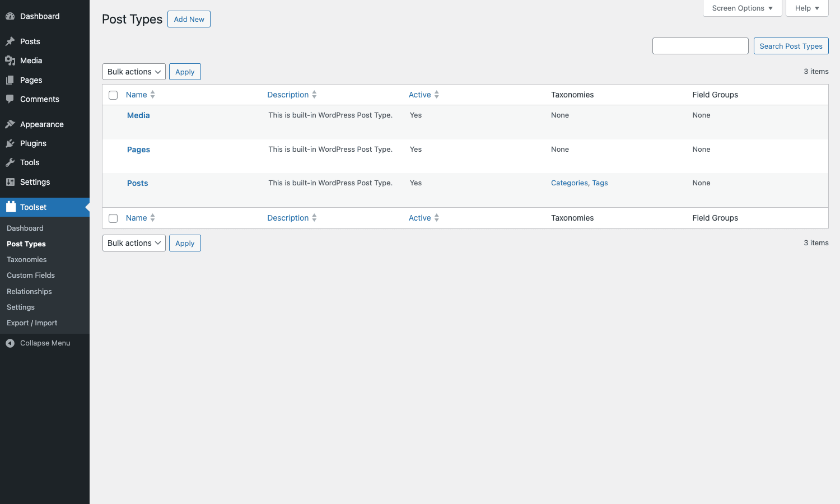This screenshot has width=840, height=504.
Task: Focus the post types search field
Action: click(x=700, y=46)
